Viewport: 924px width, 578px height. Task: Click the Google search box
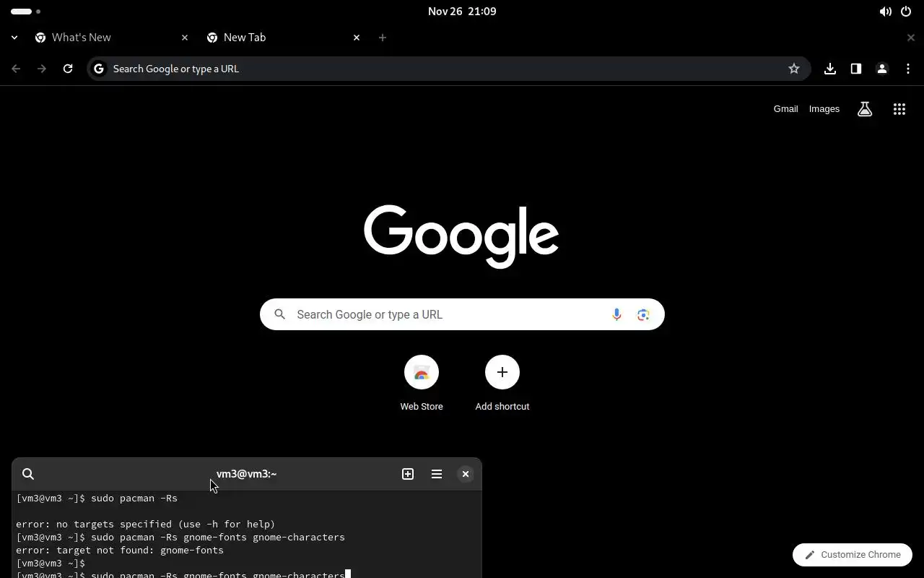point(462,314)
